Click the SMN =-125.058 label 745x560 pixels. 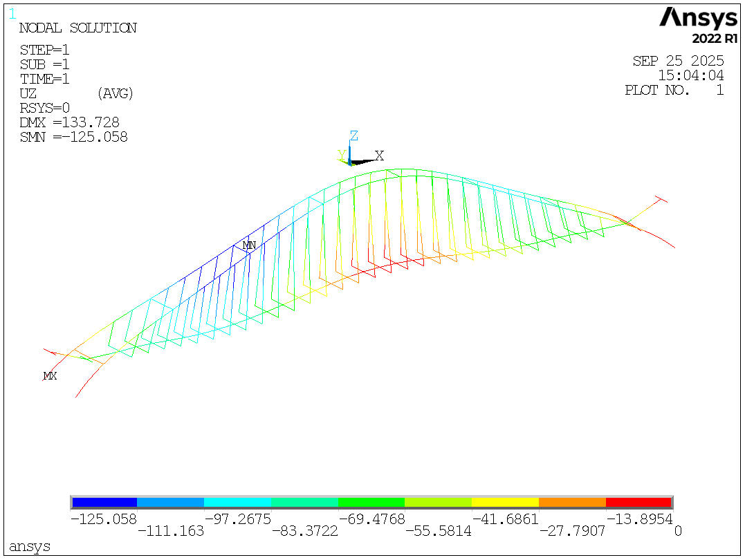click(x=73, y=138)
